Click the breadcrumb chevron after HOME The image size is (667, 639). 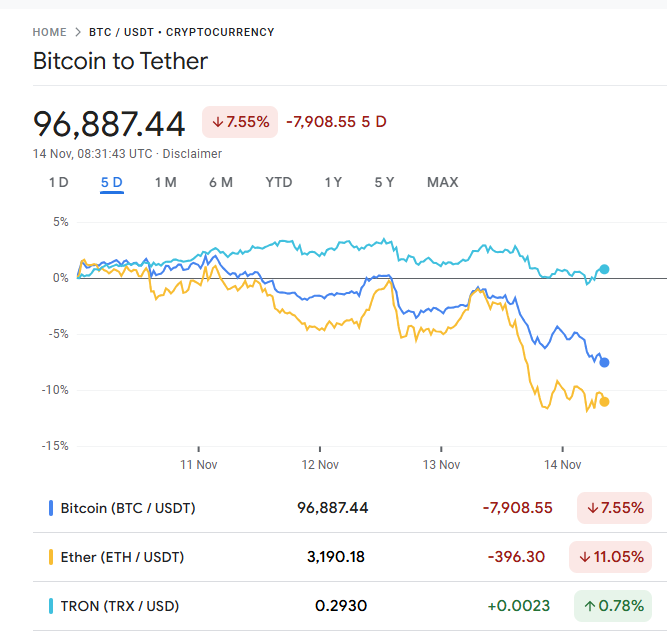[78, 32]
